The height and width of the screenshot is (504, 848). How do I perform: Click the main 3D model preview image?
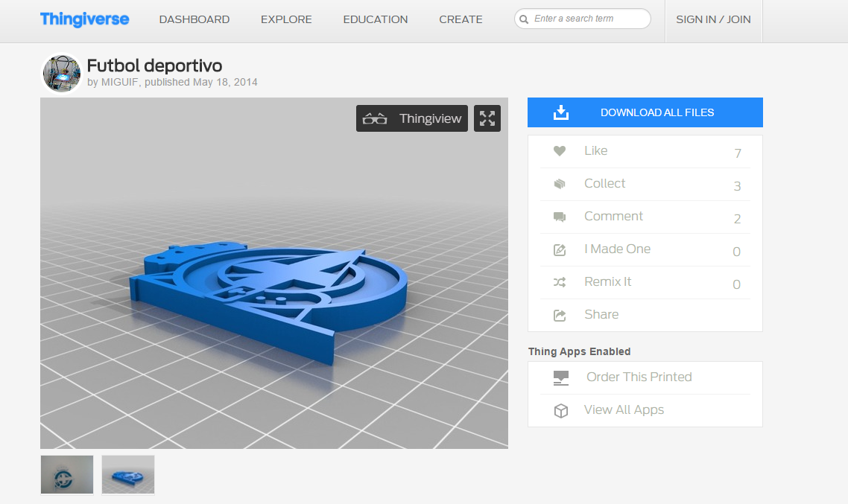(274, 272)
